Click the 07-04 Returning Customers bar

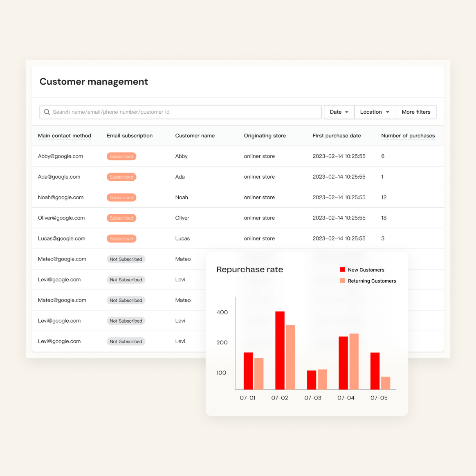[x=354, y=361]
